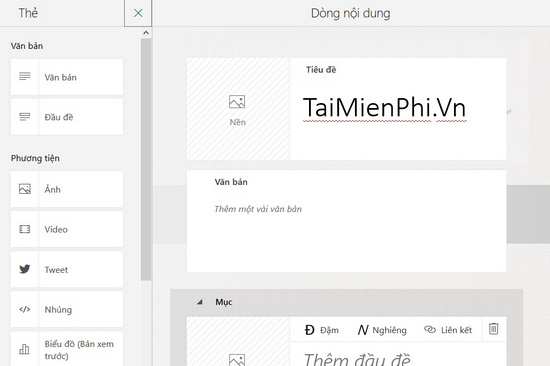550x366 pixels.
Task: Add a Biểu đồ (Bản xem trước) card
Action: click(67, 349)
